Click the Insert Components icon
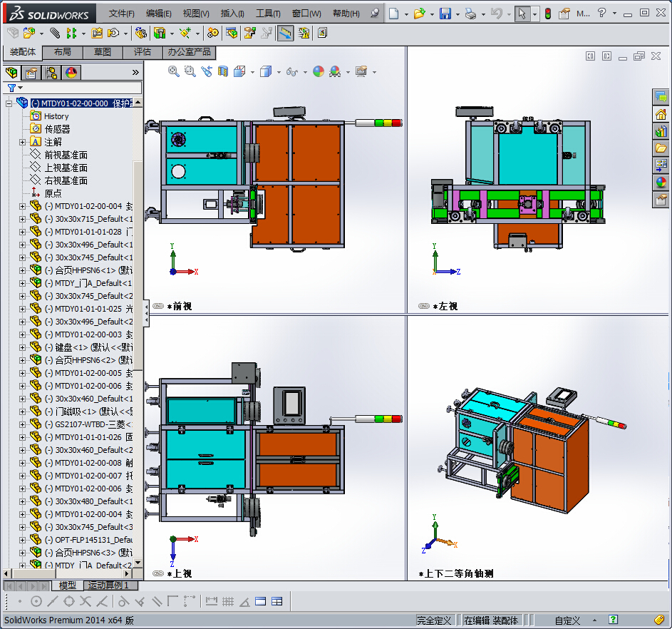The height and width of the screenshot is (629, 672). click(x=29, y=33)
